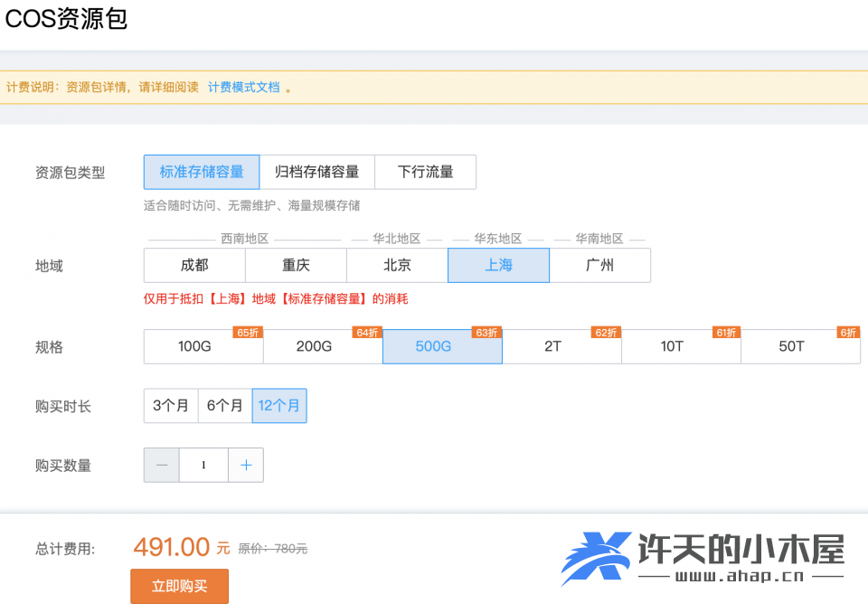Choose 北京 region
This screenshot has height=613, width=868.
pyautogui.click(x=397, y=265)
